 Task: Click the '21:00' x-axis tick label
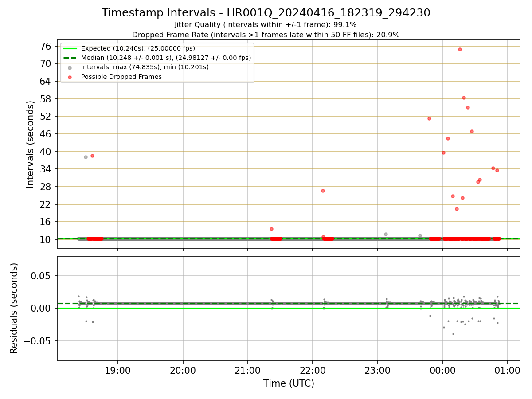click(248, 371)
